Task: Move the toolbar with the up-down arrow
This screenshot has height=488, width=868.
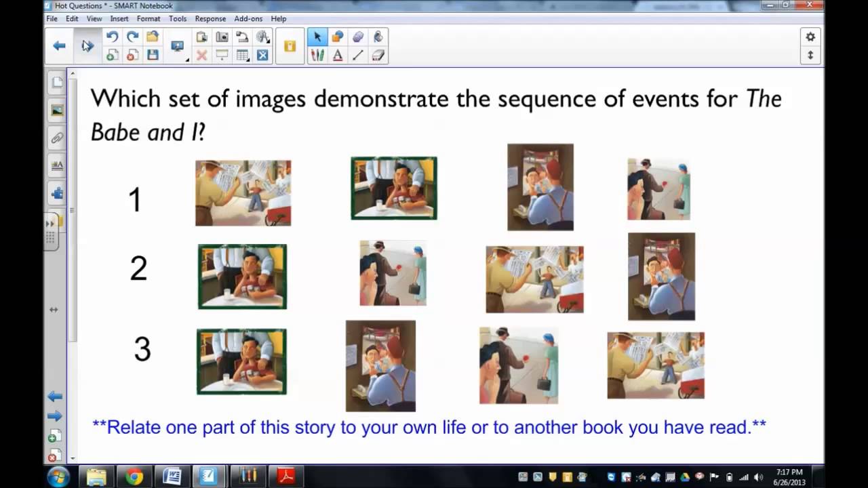Action: click(x=810, y=56)
